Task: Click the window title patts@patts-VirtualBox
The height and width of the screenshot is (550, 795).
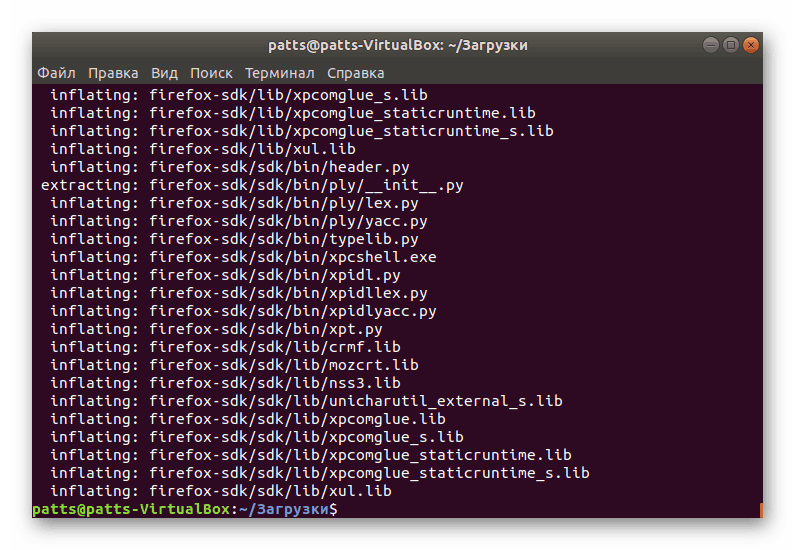Action: click(398, 45)
